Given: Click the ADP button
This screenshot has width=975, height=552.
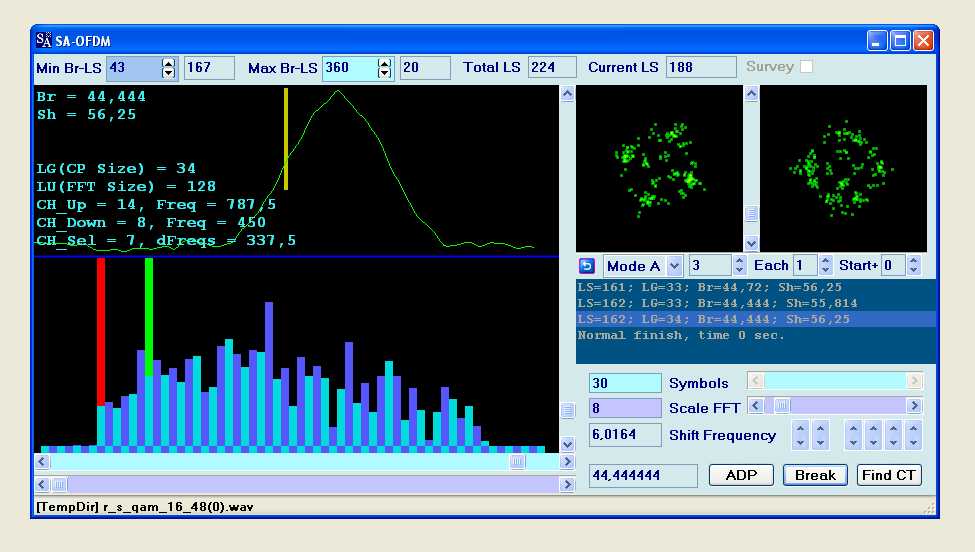Looking at the screenshot, I should coord(741,476).
